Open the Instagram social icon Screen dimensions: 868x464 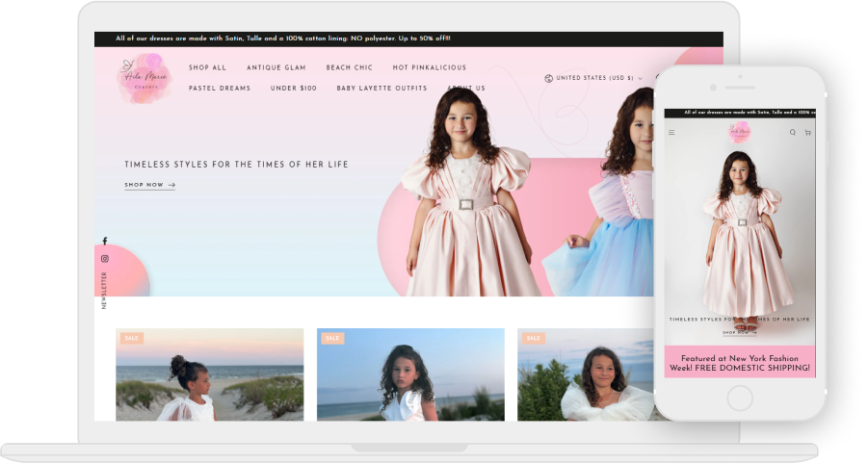105,258
